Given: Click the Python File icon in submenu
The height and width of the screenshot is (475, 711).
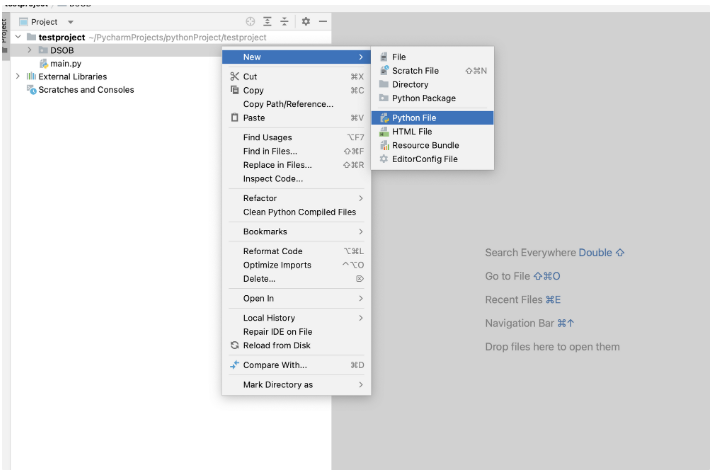Looking at the screenshot, I should tap(385, 118).
